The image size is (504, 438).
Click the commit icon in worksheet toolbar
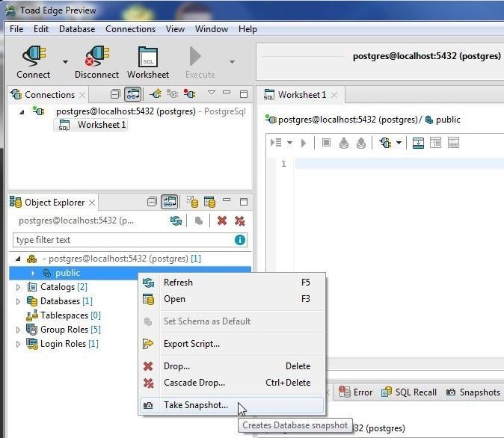tap(344, 143)
